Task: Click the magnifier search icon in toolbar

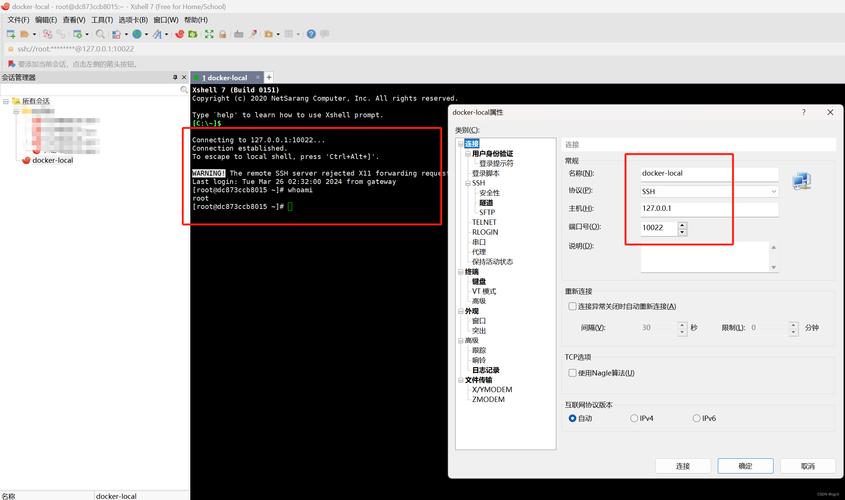Action: (101, 34)
